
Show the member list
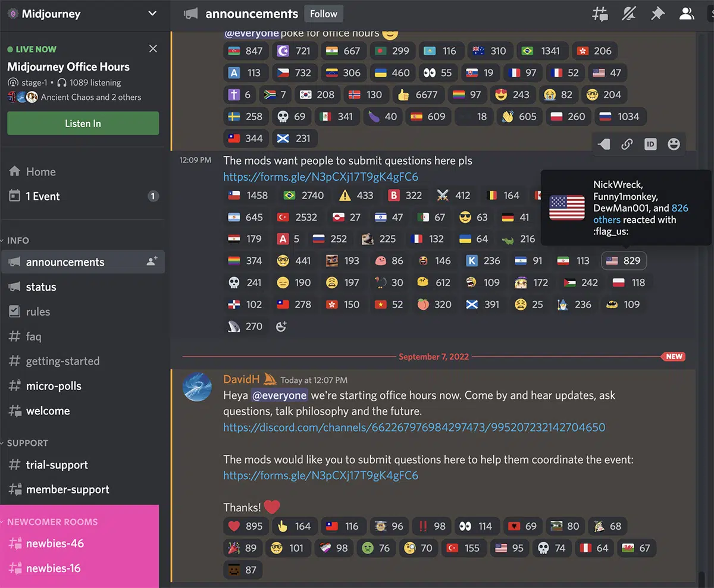click(687, 13)
